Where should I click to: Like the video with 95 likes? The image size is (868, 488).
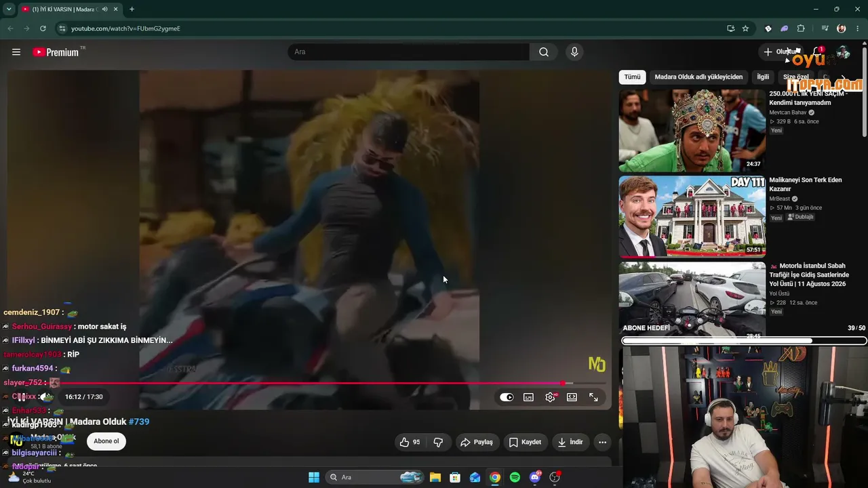point(410,442)
